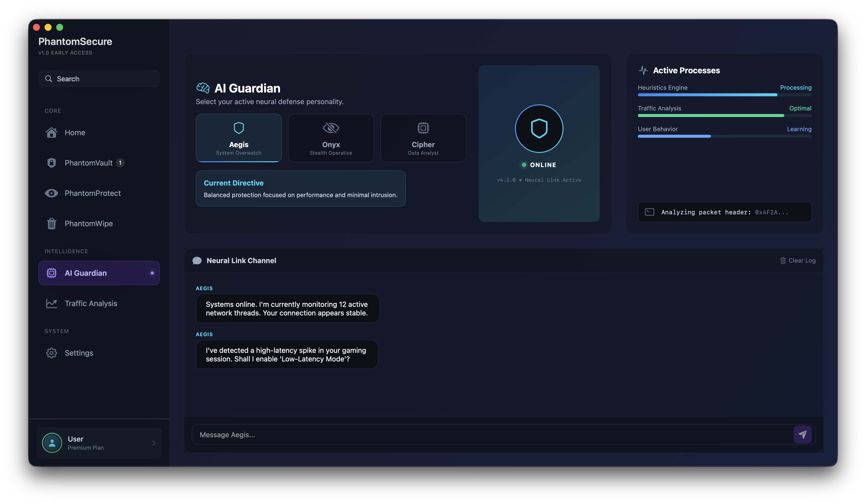Image resolution: width=866 pixels, height=504 pixels.
Task: Click the brain icon next to AI Guardian heading
Action: tap(203, 88)
